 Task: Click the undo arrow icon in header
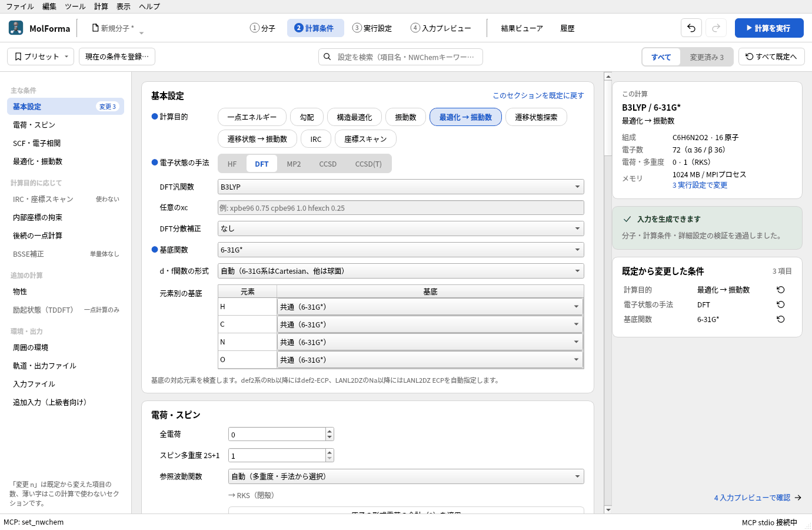pos(691,28)
